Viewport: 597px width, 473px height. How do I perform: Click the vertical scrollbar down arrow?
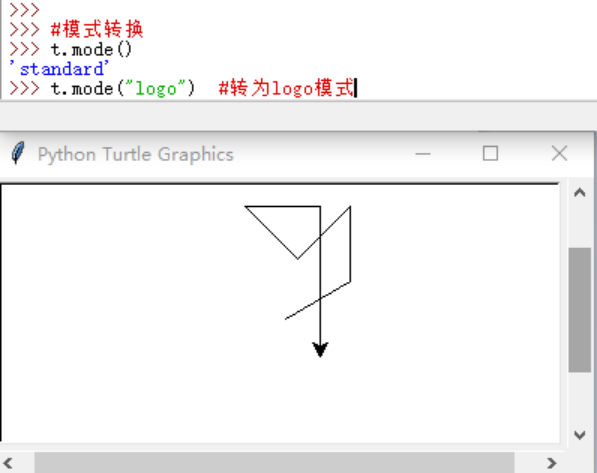[579, 435]
